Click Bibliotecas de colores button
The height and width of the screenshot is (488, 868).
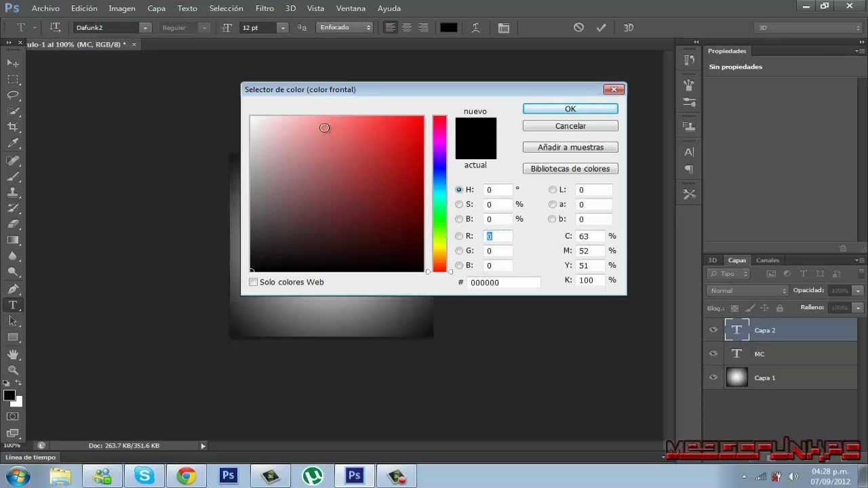tap(570, 169)
